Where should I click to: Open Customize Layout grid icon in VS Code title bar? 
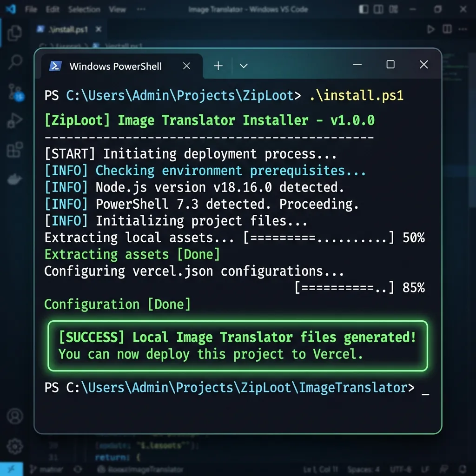point(393,9)
